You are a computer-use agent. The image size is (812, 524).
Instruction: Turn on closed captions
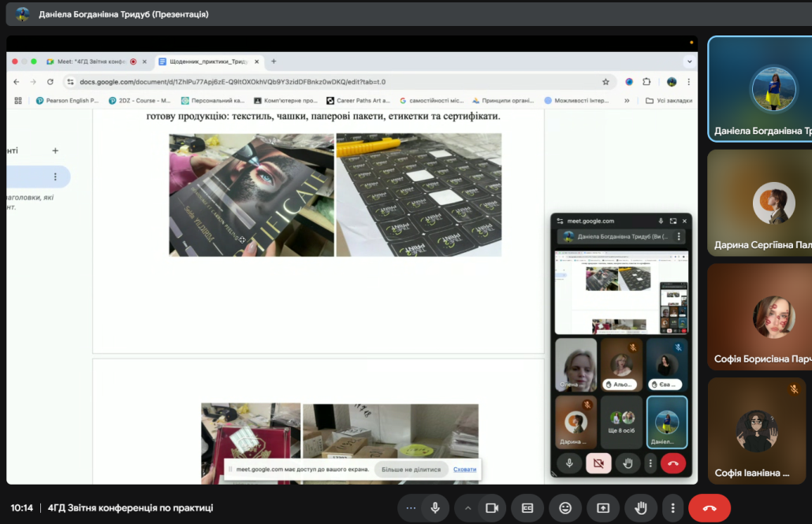coord(527,508)
